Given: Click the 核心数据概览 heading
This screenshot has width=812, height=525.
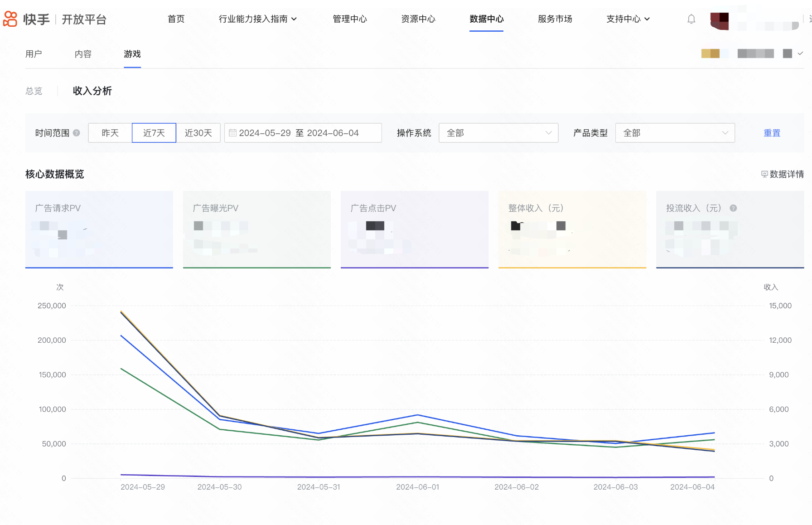Looking at the screenshot, I should (x=55, y=174).
